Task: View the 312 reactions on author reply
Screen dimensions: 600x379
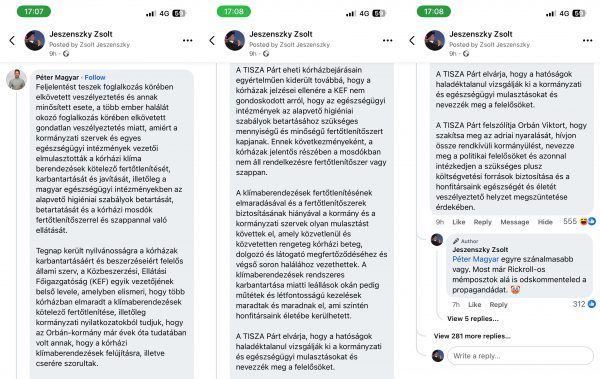Action: (584, 304)
